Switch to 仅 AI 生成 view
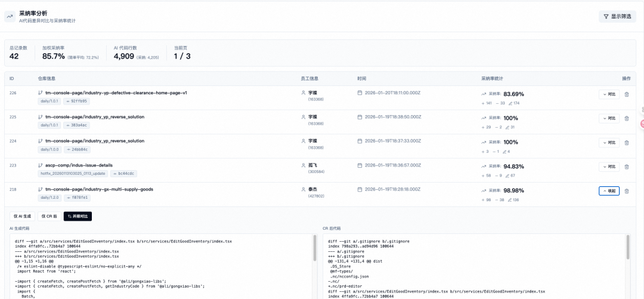The image size is (644, 299). 22,216
